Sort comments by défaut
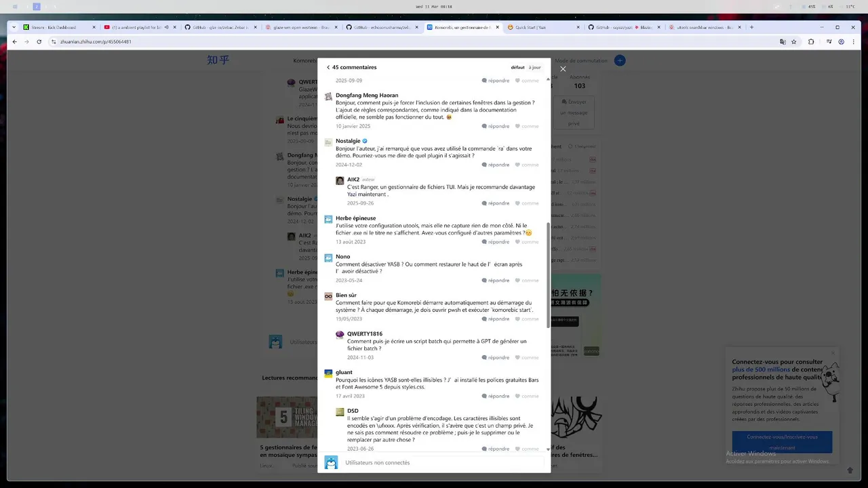This screenshot has height=488, width=868. pos(517,68)
